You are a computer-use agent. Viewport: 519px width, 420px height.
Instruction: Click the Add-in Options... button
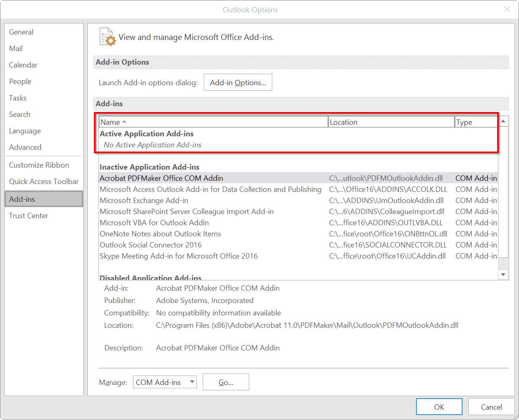(238, 82)
